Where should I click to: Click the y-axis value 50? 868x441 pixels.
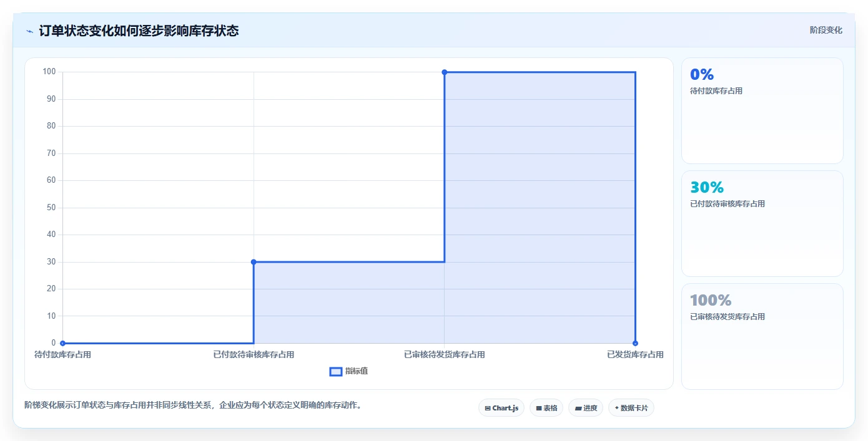(51, 208)
